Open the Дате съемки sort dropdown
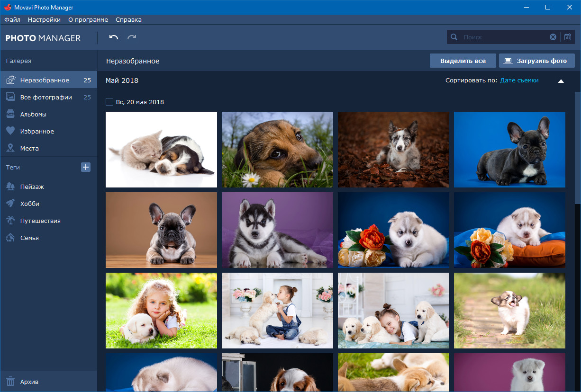The image size is (581, 392). coord(519,80)
